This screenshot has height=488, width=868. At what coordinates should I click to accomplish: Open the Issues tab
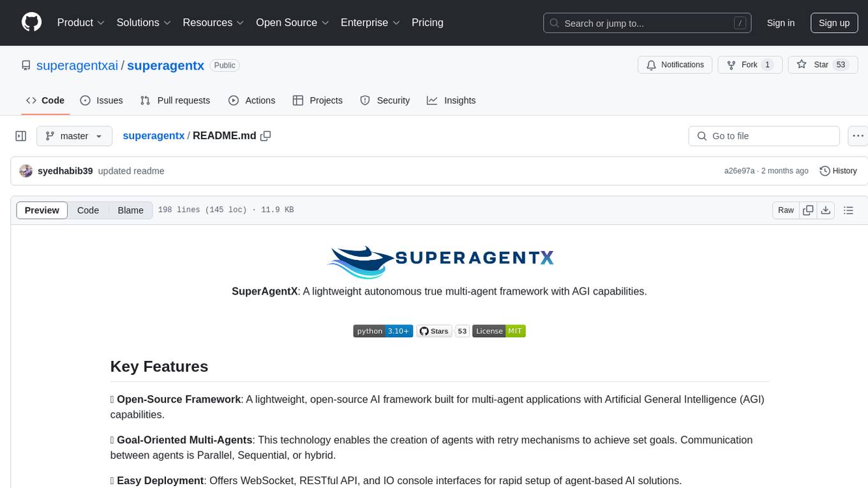pyautogui.click(x=101, y=100)
